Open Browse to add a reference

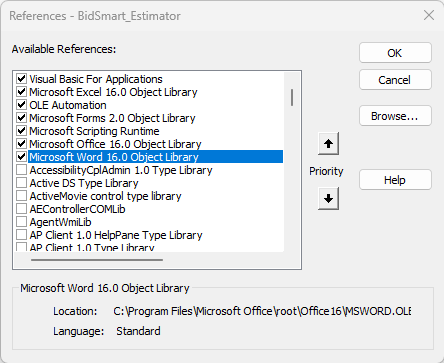(395, 116)
